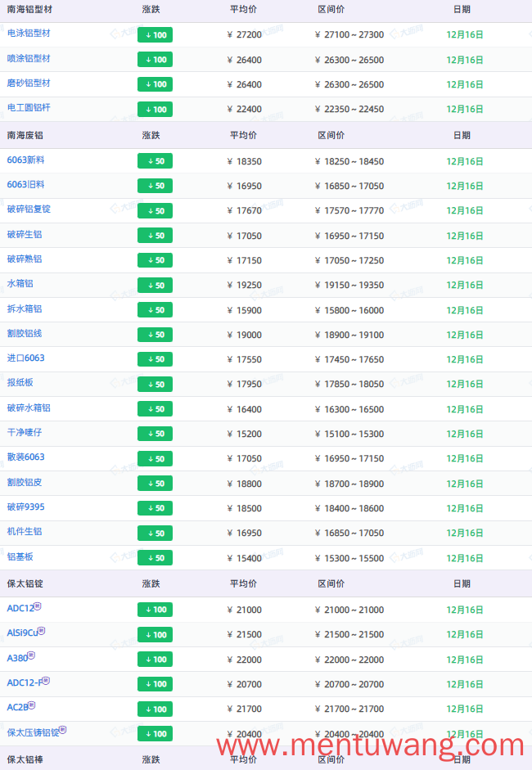Select the 进口6063 link
Screen dimensions: 532x770
[25, 358]
